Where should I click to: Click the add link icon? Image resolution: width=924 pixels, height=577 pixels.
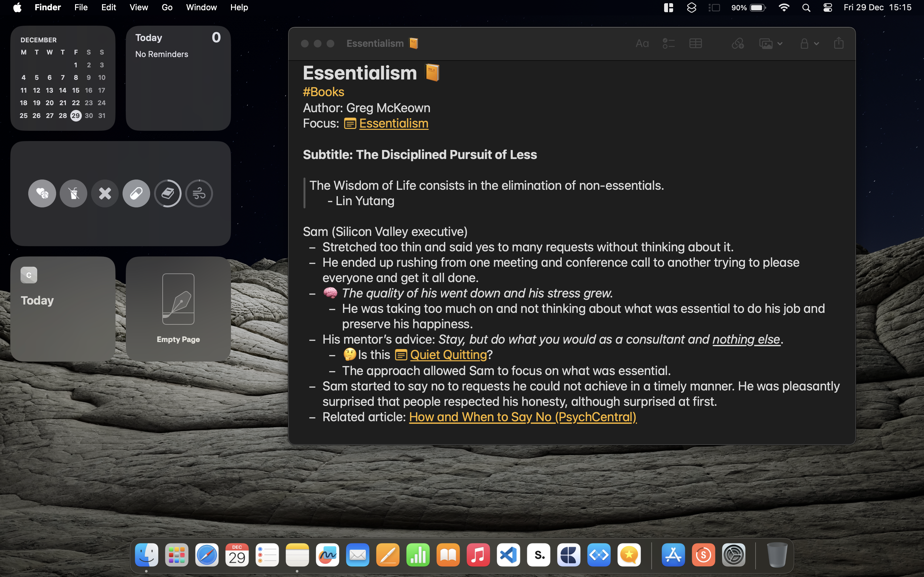pos(738,44)
